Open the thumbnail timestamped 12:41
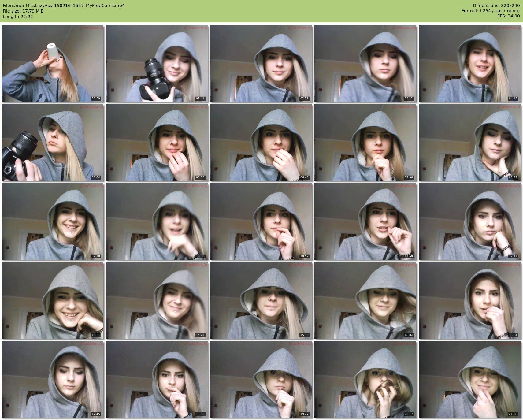 click(470, 221)
